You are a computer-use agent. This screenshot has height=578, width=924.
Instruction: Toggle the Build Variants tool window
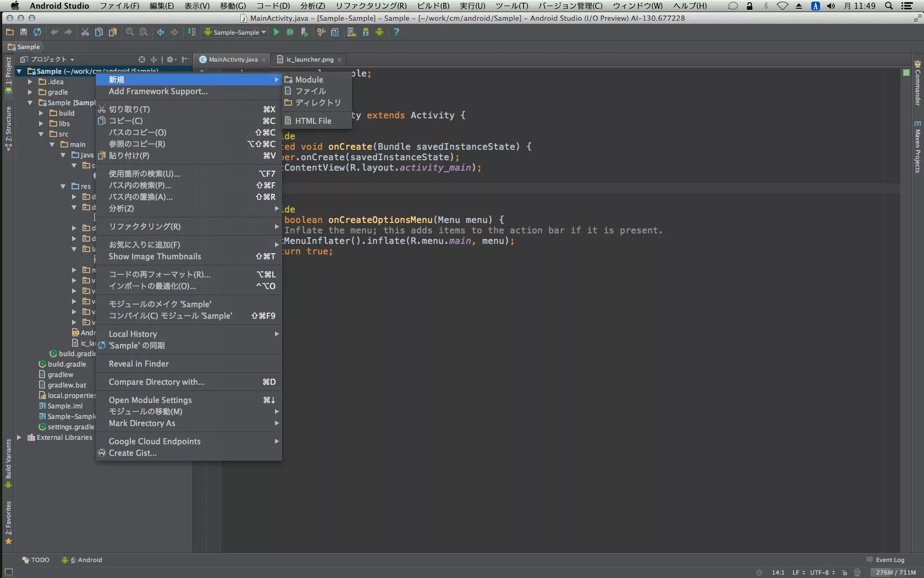click(8, 464)
